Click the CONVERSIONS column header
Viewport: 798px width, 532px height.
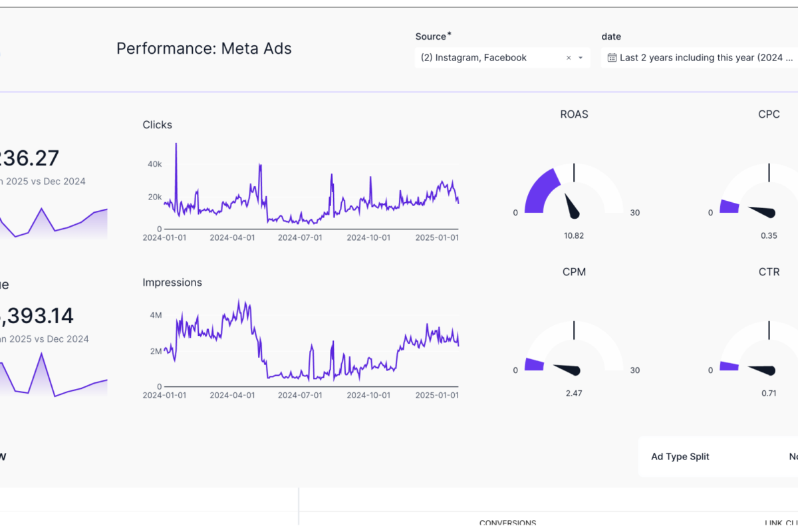pyautogui.click(x=508, y=523)
